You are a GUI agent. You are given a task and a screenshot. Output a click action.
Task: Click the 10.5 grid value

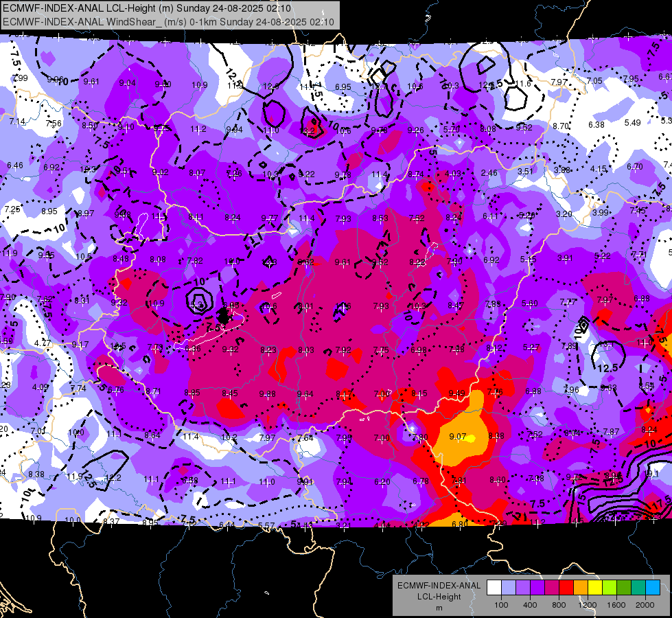84,257
